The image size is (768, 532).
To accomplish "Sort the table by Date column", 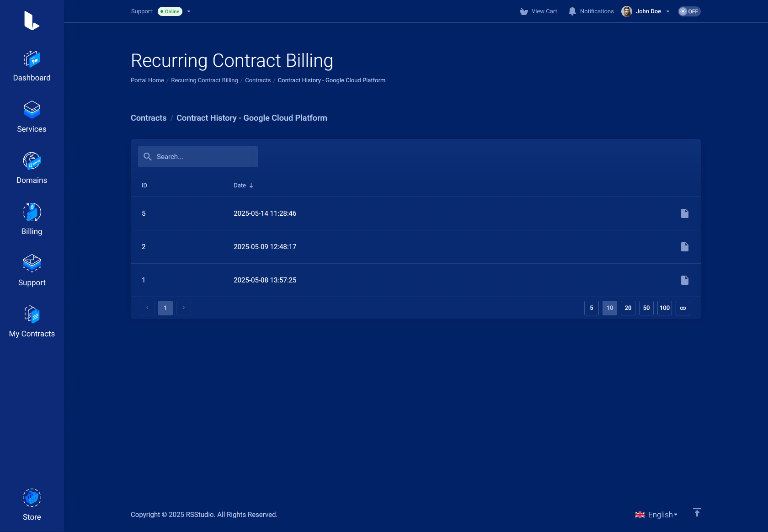I will click(243, 186).
